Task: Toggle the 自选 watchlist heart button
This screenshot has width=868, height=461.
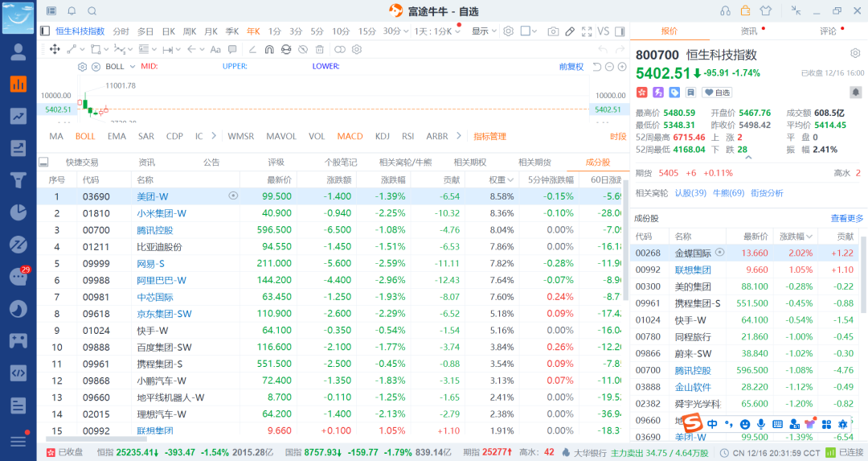Action: pos(718,93)
